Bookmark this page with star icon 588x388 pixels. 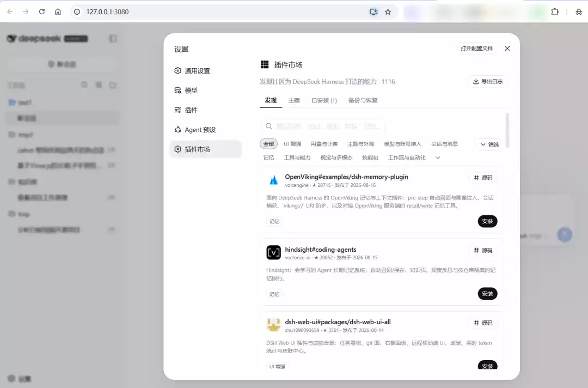[388, 12]
